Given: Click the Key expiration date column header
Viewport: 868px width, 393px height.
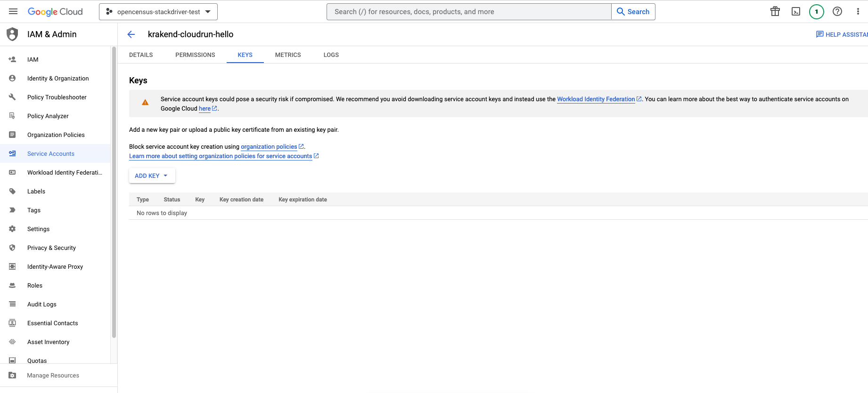Looking at the screenshot, I should pos(303,200).
